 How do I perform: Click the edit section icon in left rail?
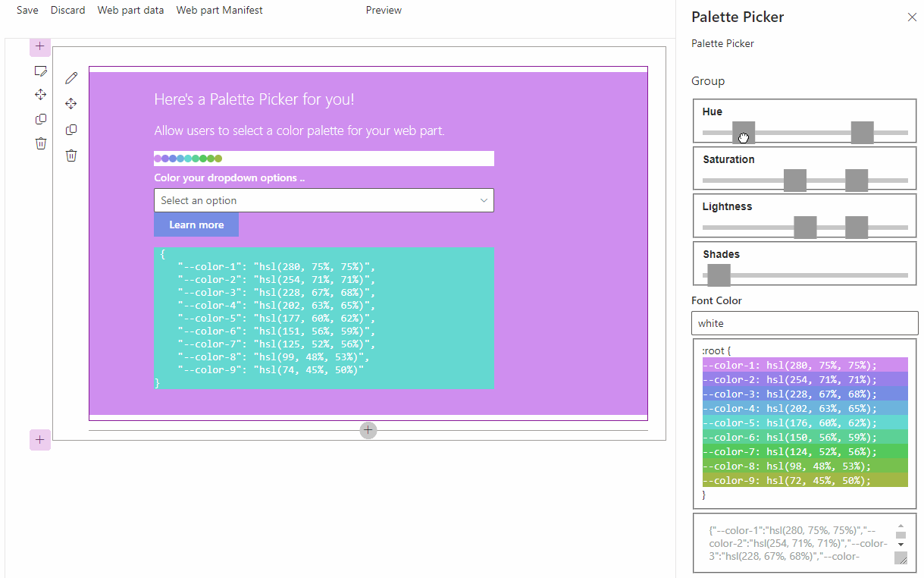41,71
